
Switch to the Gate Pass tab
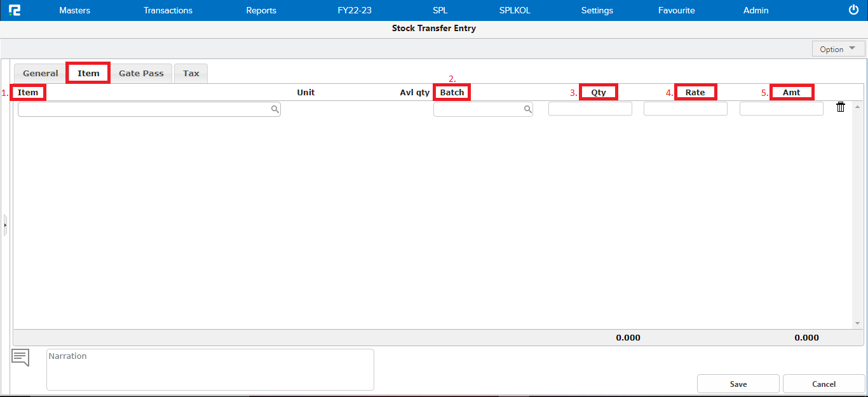pyautogui.click(x=141, y=73)
